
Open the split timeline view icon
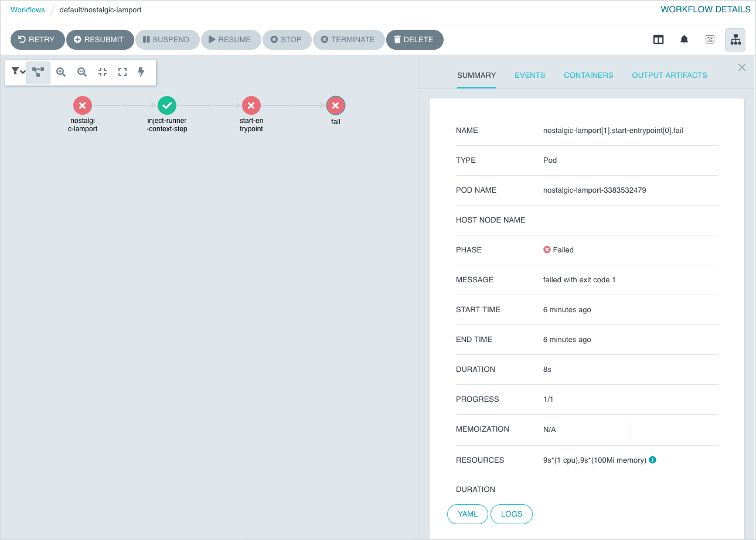[x=658, y=39]
